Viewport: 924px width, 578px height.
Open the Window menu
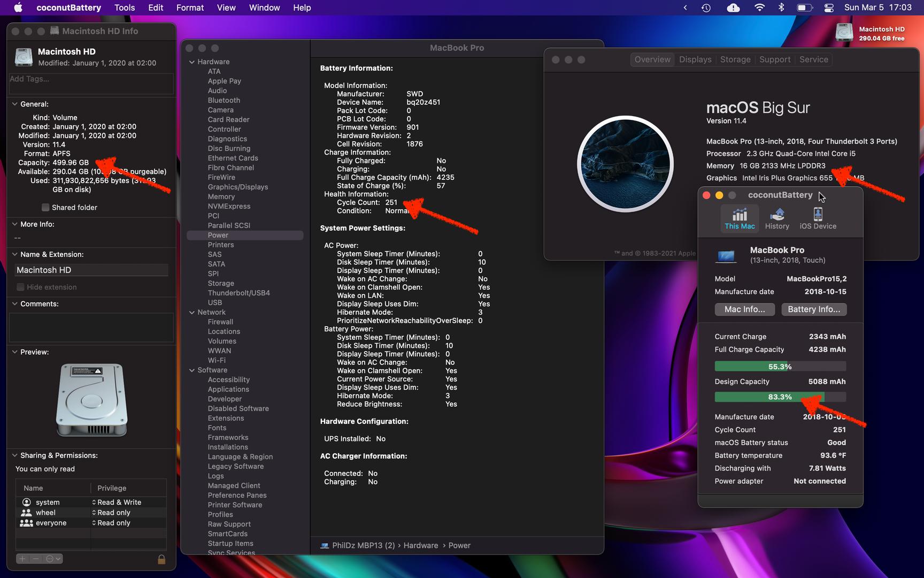click(264, 7)
